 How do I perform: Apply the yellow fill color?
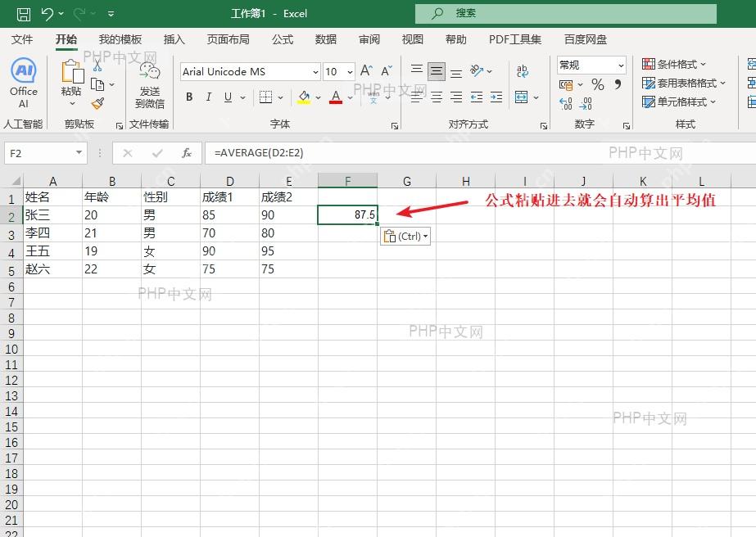tap(304, 97)
